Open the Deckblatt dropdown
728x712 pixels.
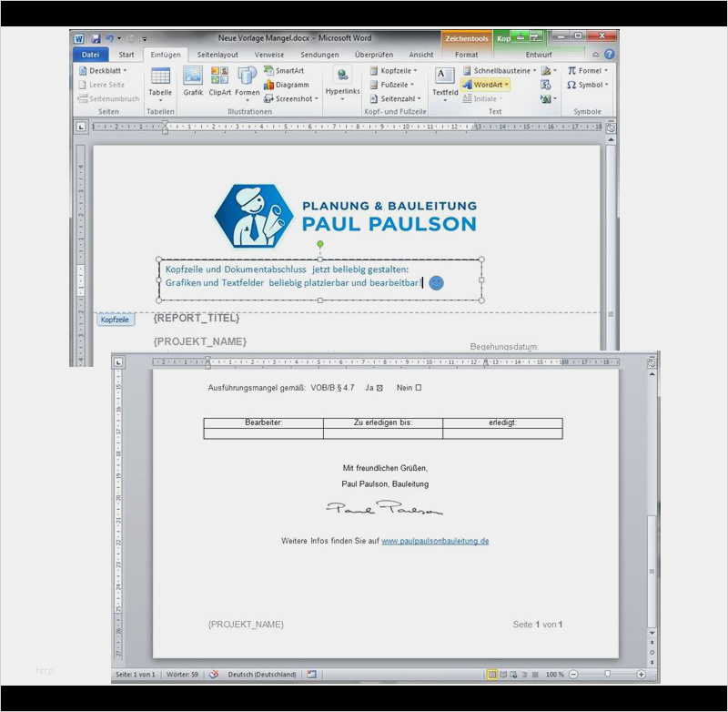(x=103, y=71)
